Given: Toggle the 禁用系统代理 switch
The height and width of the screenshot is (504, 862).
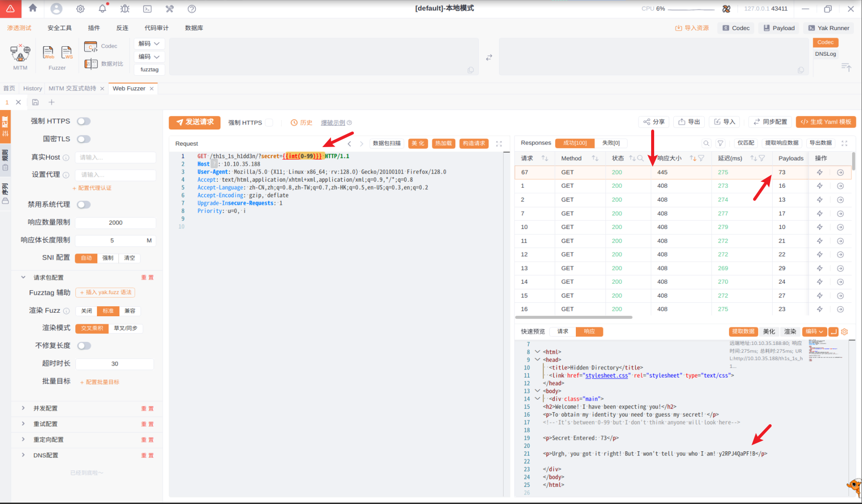Looking at the screenshot, I should (84, 205).
